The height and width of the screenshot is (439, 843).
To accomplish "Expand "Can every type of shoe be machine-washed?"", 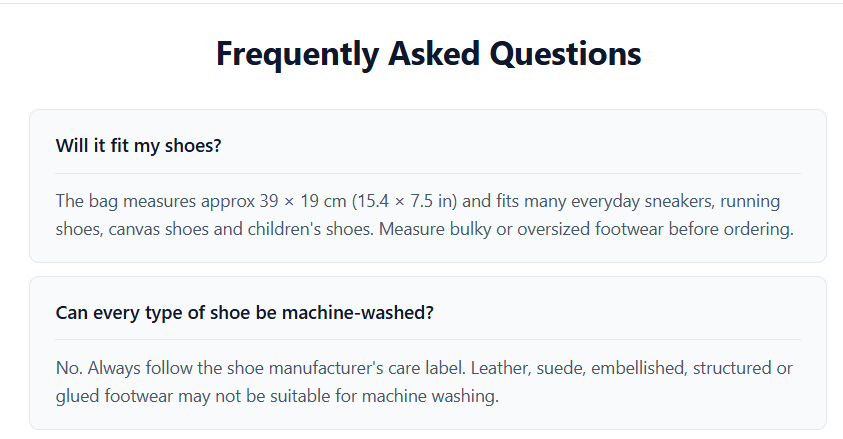I will (244, 313).
